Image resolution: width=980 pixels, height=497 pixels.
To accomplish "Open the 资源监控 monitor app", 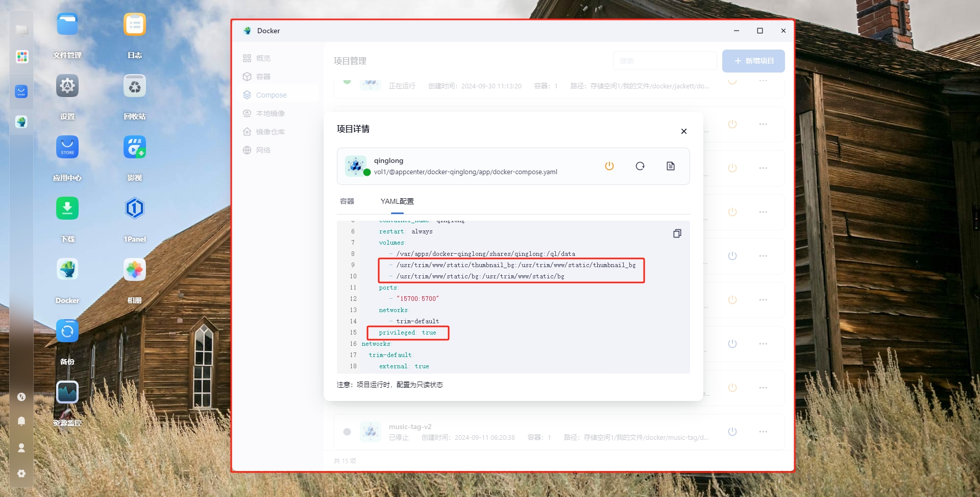I will point(67,392).
